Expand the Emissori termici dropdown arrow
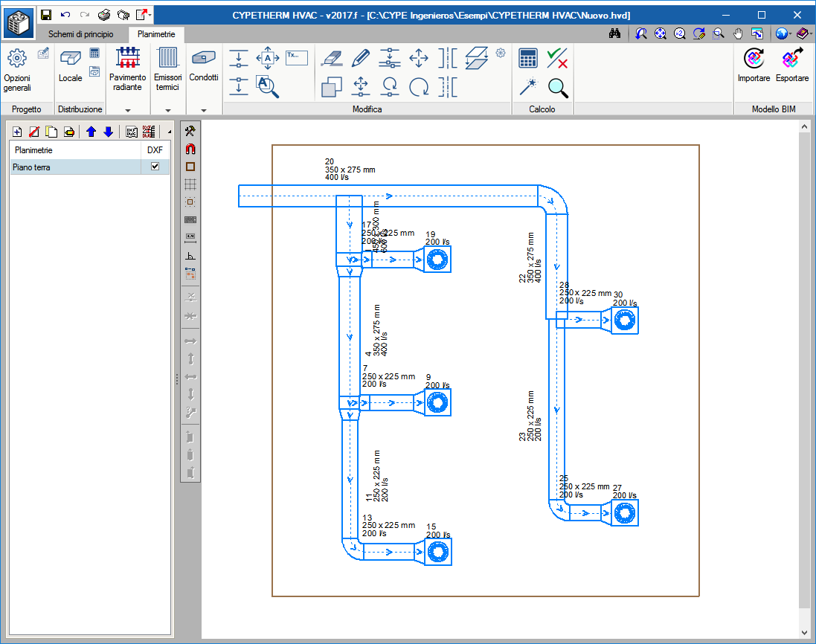Viewport: 816px width, 644px height. pyautogui.click(x=167, y=110)
